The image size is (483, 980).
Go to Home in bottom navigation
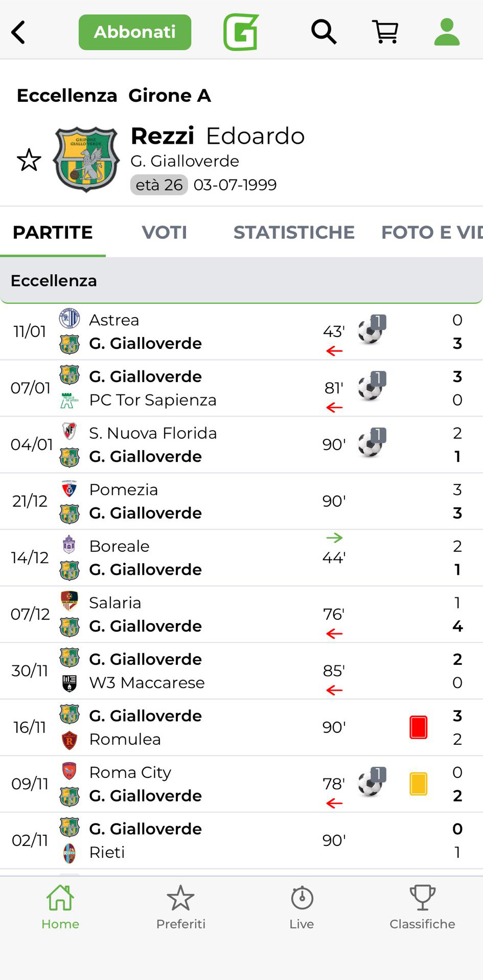click(x=60, y=907)
